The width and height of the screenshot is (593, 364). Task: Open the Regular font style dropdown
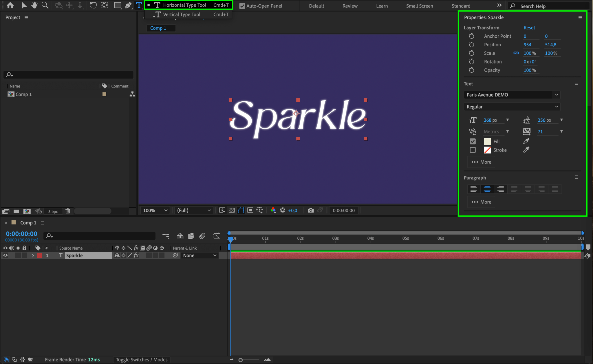(x=512, y=107)
